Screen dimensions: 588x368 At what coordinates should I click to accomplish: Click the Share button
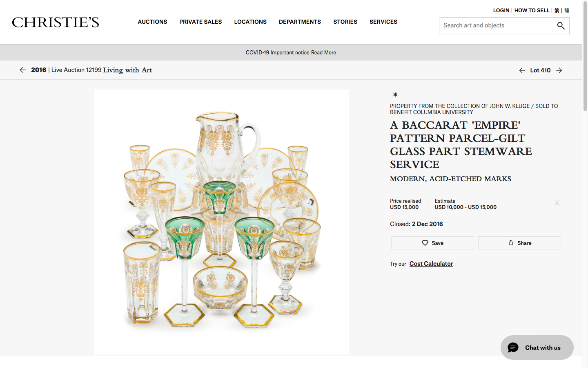pos(519,243)
